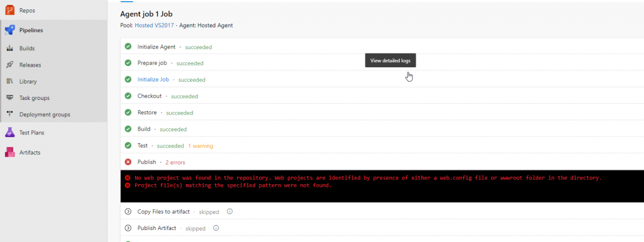Click green check beside Checkout

[128, 96]
